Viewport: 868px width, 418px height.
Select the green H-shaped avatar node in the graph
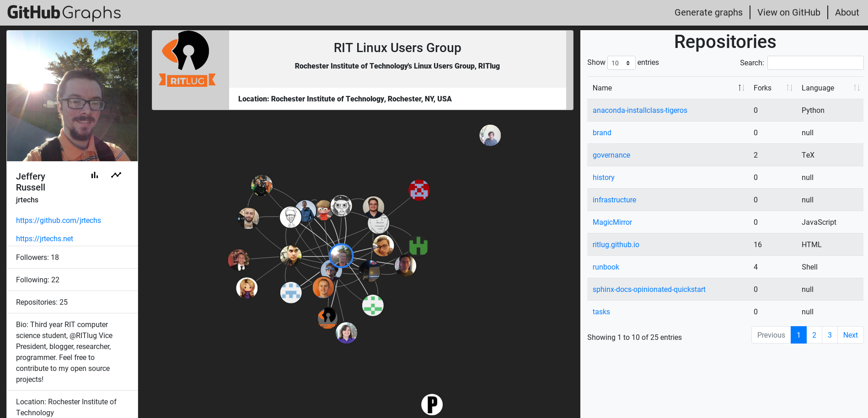tap(419, 246)
